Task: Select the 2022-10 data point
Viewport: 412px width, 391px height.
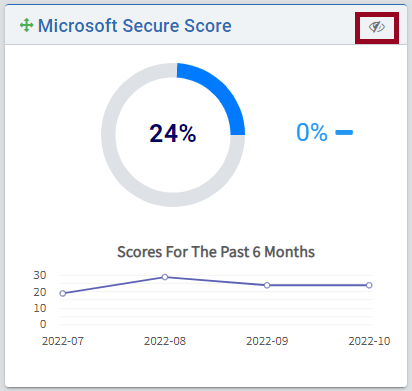Action: [369, 285]
